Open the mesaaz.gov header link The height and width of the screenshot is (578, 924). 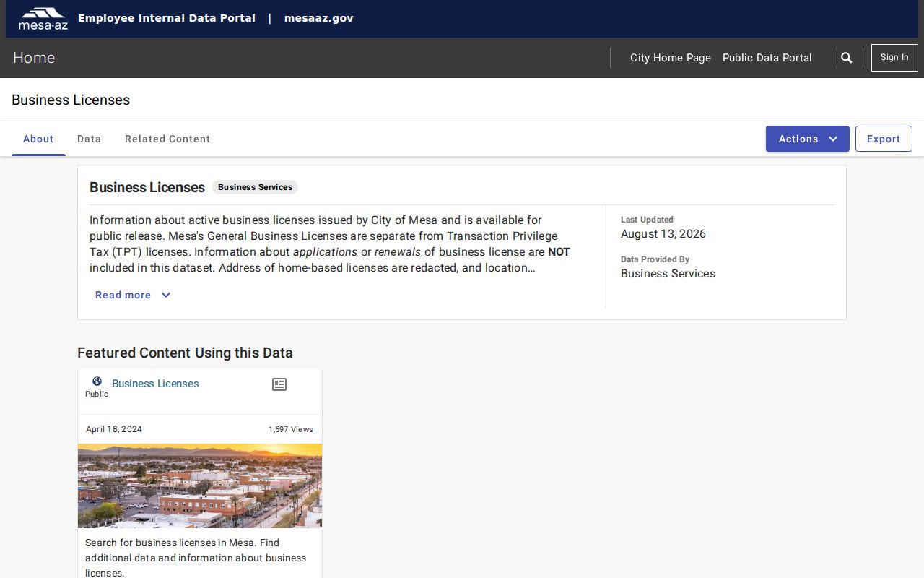tap(319, 18)
